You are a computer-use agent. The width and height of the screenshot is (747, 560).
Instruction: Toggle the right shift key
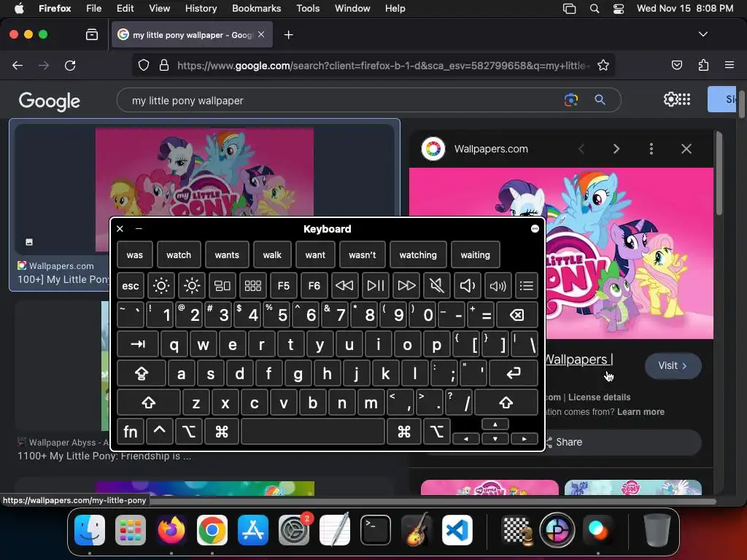[506, 402]
